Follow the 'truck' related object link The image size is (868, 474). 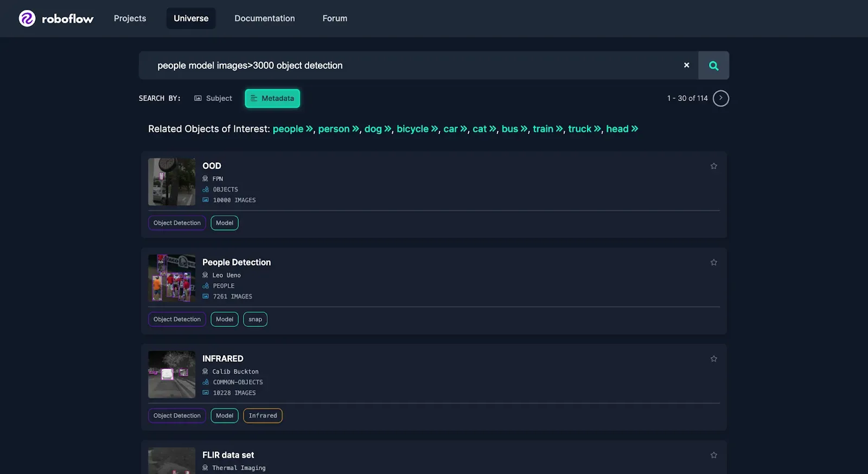click(x=585, y=129)
